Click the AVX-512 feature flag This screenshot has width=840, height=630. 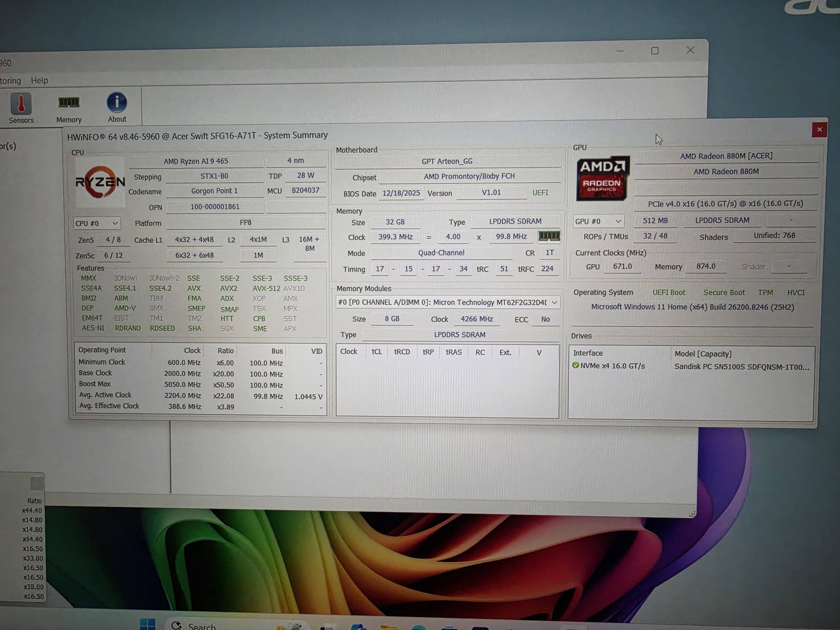267,289
